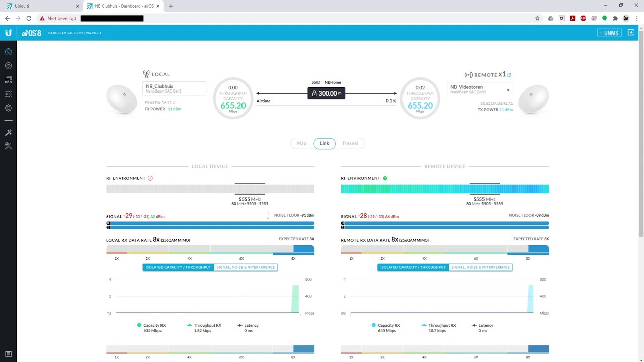The height and width of the screenshot is (362, 644).
Task: Click the local RF environment info icon
Action: point(150,178)
